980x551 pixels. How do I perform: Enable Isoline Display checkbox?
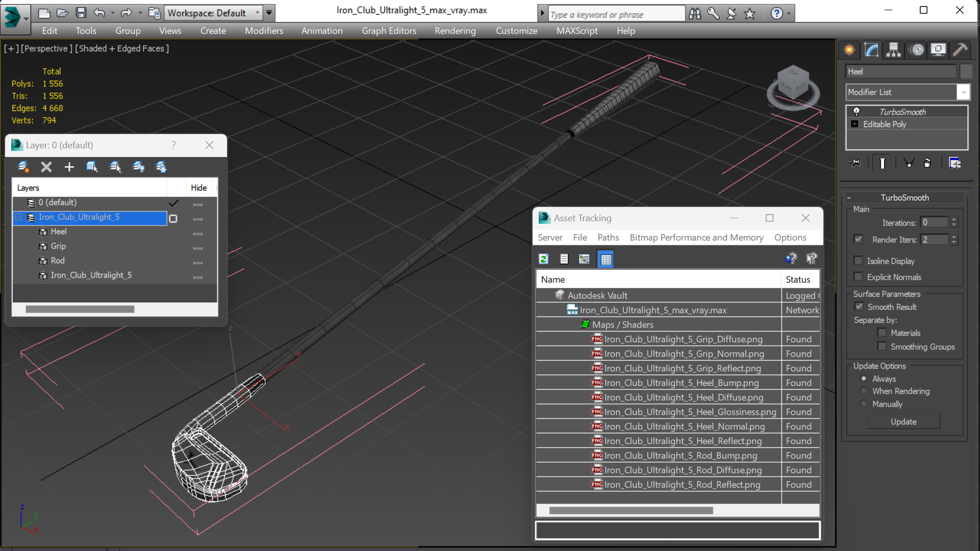858,260
